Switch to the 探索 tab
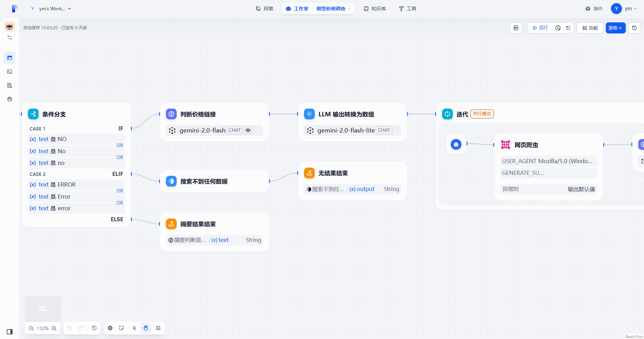The width and height of the screenshot is (644, 339). (x=264, y=9)
